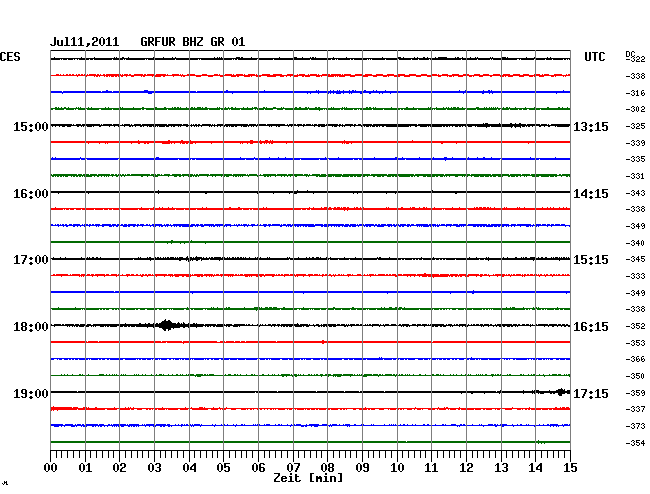This screenshot has height=494, width=650.
Task: Select the 16:00 local time label
Action: (x=31, y=194)
